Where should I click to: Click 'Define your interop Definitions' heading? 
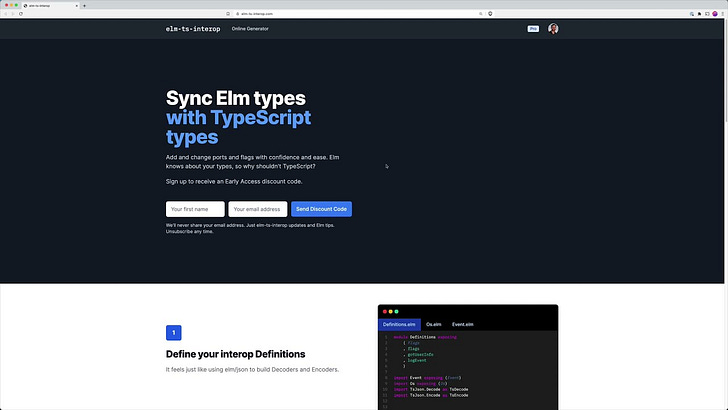pyautogui.click(x=235, y=354)
